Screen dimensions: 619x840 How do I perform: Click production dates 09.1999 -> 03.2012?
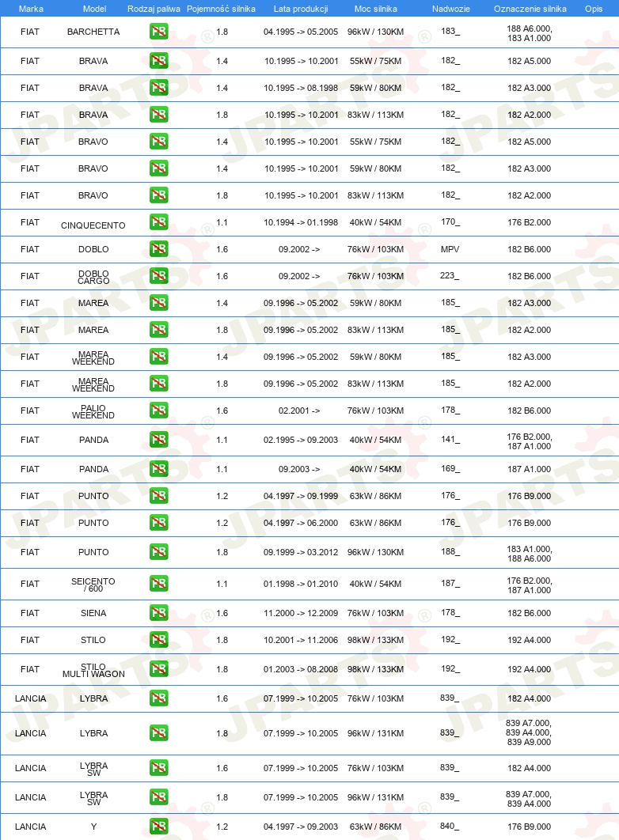coord(301,552)
